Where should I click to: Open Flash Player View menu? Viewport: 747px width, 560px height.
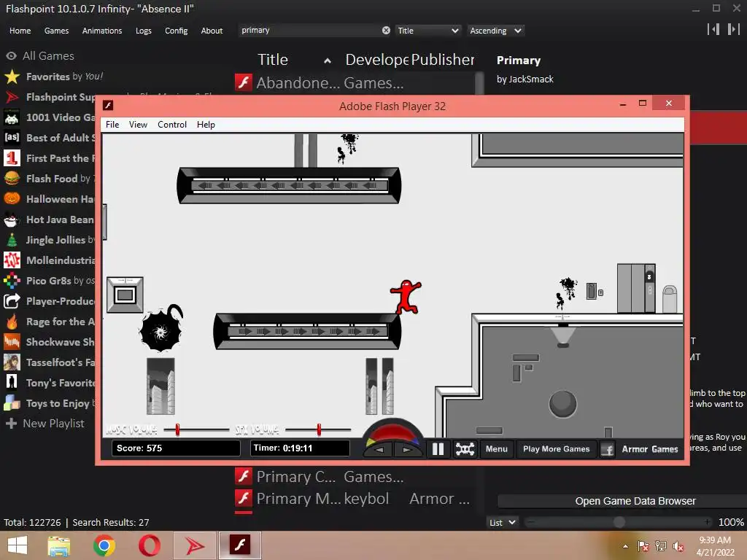[x=138, y=124]
